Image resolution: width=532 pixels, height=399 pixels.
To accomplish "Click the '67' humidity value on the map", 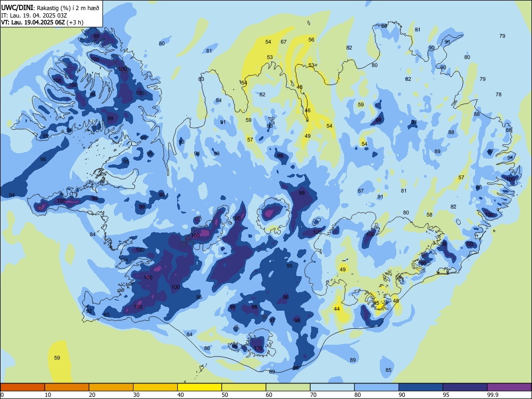I will pyautogui.click(x=284, y=41).
